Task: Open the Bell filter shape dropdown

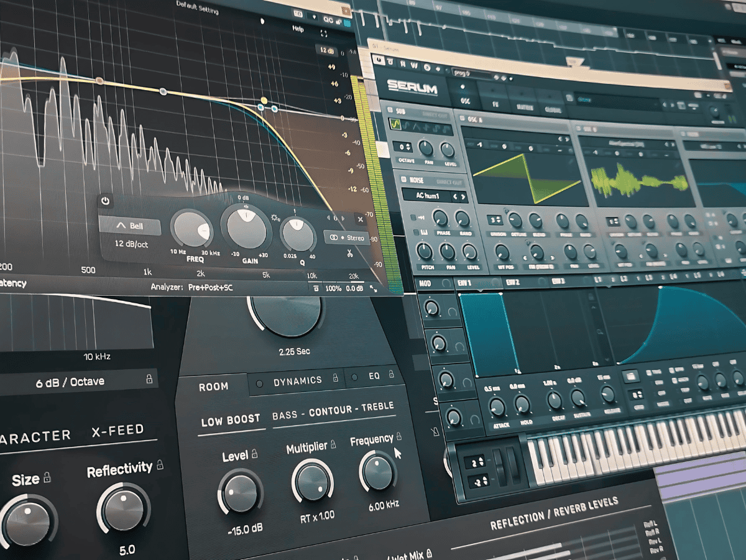Action: (129, 227)
